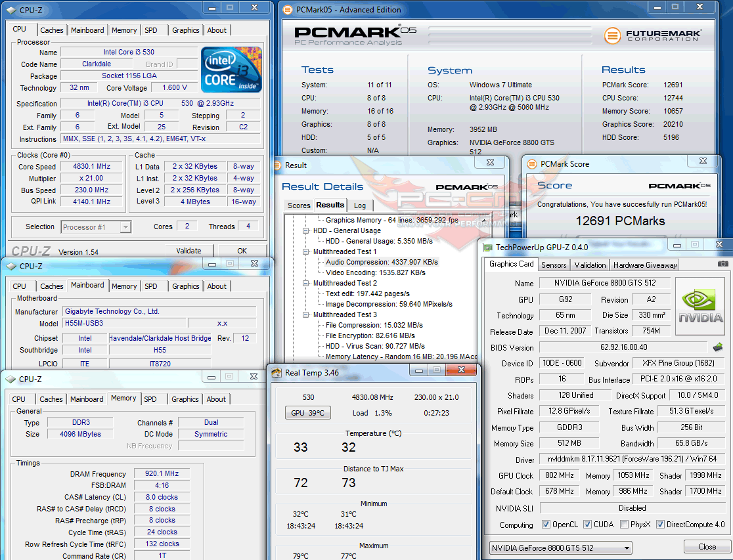Click the File Compression result row
The image size is (733, 560).
[x=374, y=325]
